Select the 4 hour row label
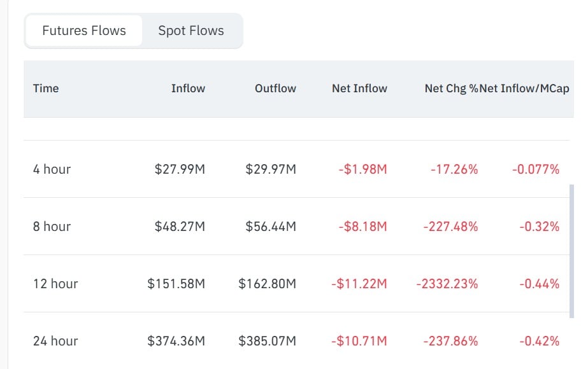 (x=52, y=169)
